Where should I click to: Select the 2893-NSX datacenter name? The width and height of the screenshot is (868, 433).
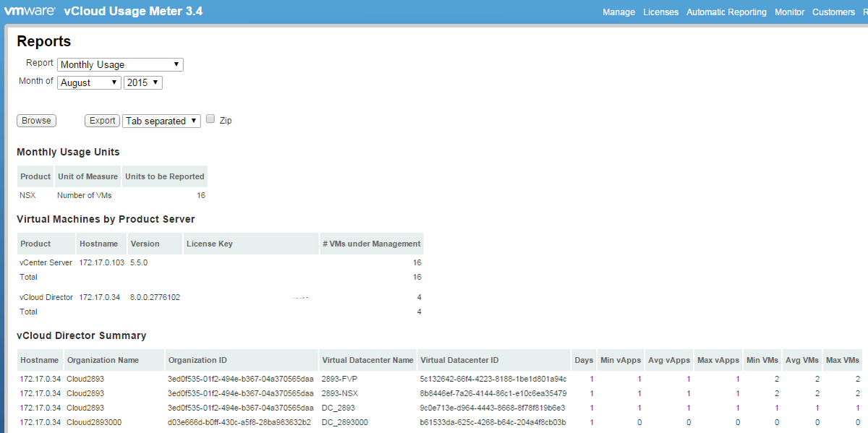pos(341,393)
